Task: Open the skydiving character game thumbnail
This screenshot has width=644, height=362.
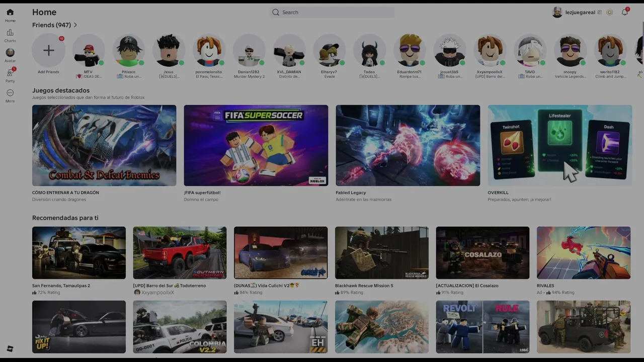Action: pyautogui.click(x=382, y=327)
